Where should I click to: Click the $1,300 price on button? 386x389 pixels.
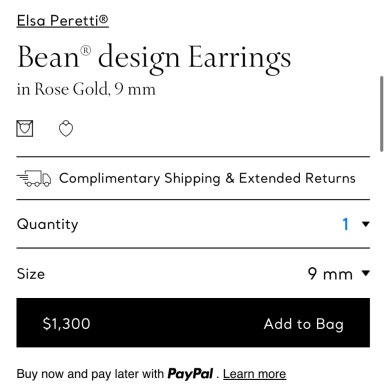(66, 324)
